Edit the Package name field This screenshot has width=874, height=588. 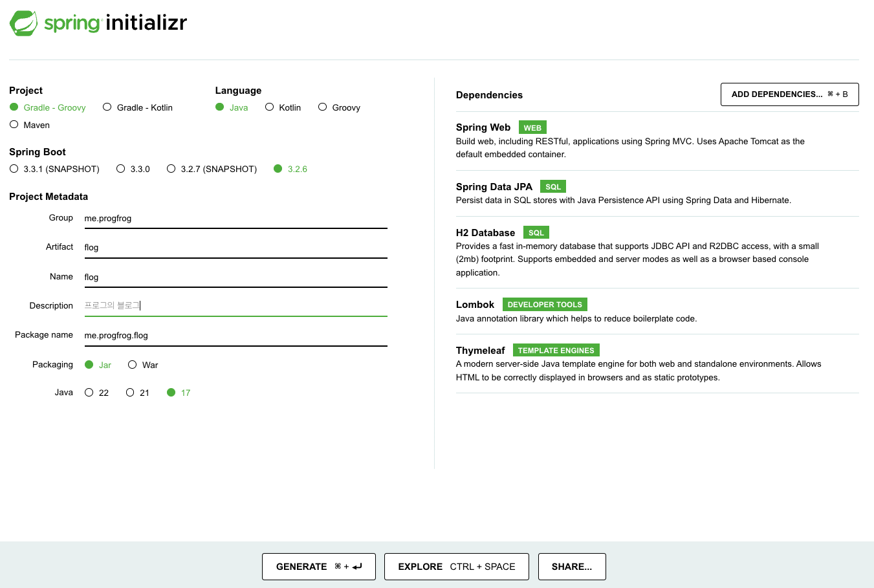(235, 336)
